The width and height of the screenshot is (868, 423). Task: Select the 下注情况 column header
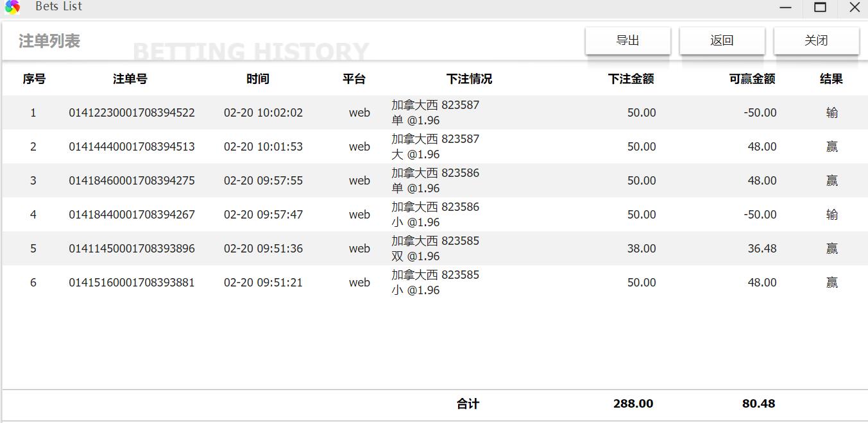pos(469,79)
